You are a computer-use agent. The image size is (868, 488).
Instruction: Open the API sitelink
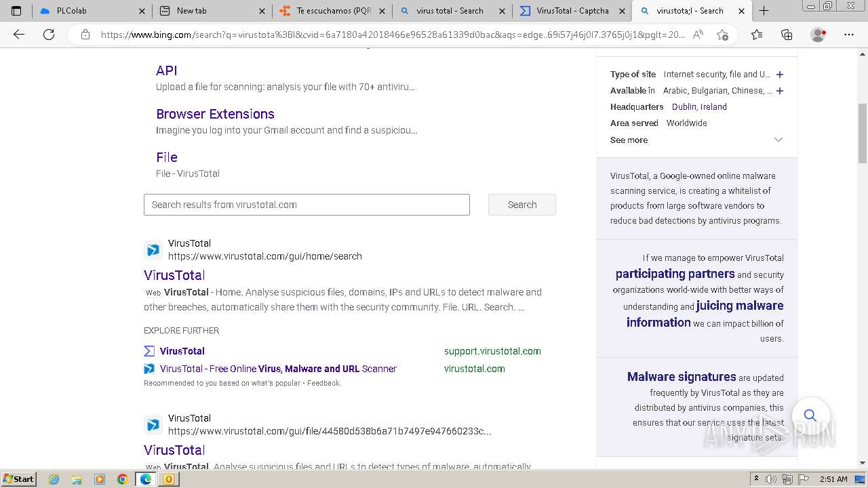point(167,70)
